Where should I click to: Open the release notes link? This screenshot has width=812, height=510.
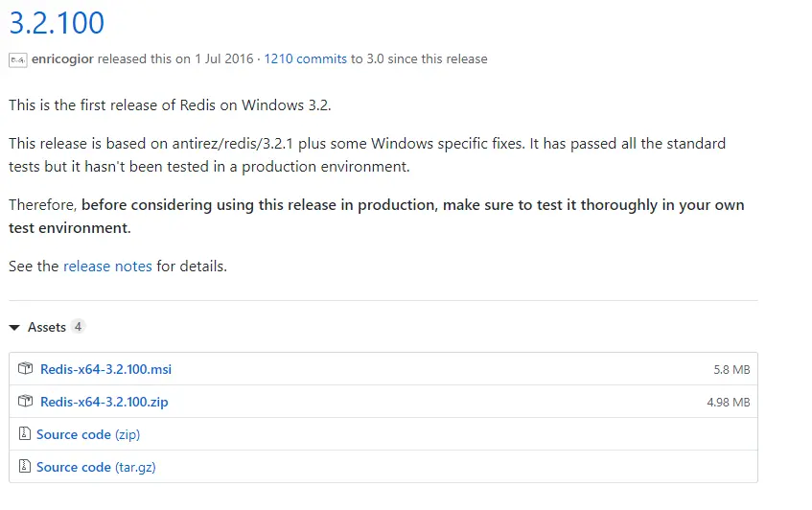coord(107,267)
